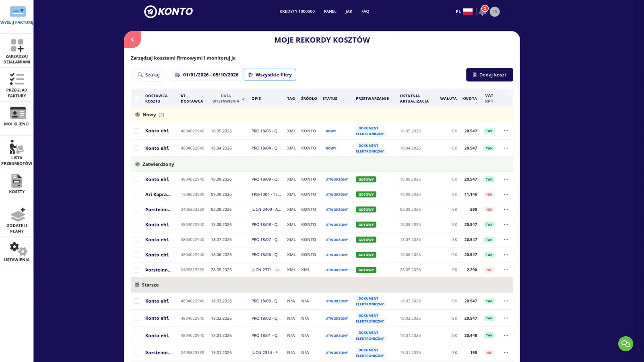
Task: Open row actions for 18.05.2026 Konto ehf.
Action: pos(506,131)
